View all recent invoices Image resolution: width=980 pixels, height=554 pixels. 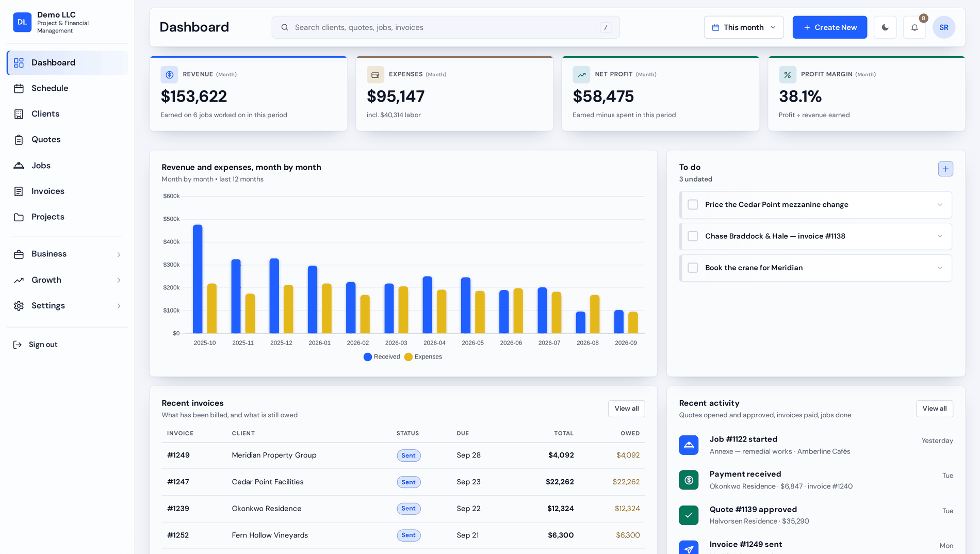click(x=626, y=409)
